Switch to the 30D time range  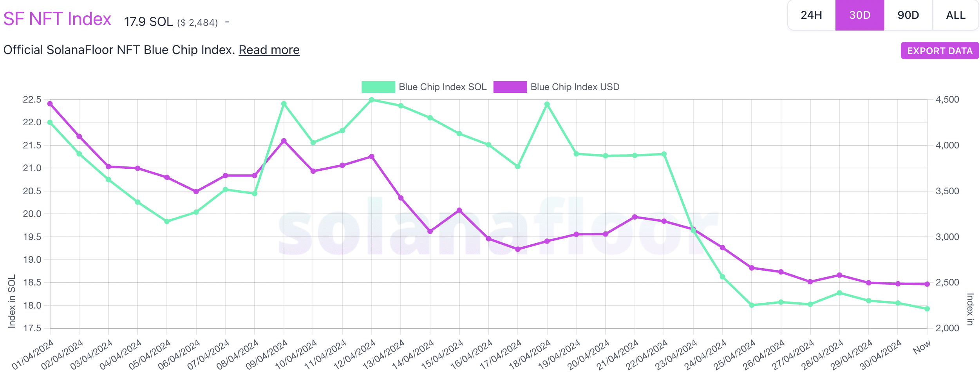(x=859, y=15)
